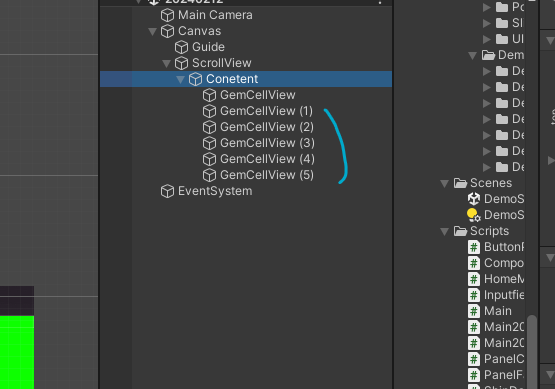
Task: Click the cube icon beside Main Camera
Action: (x=167, y=15)
